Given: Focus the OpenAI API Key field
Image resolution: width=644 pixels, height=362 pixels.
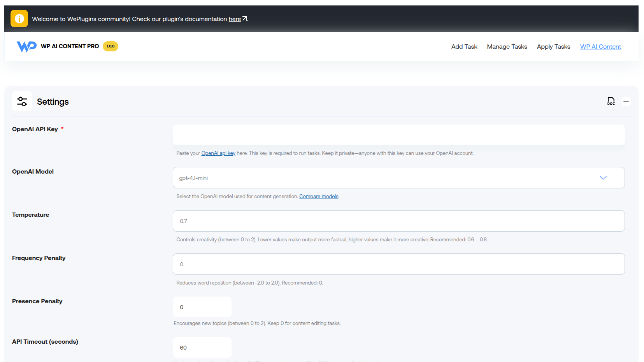Looking at the screenshot, I should coord(398,135).
